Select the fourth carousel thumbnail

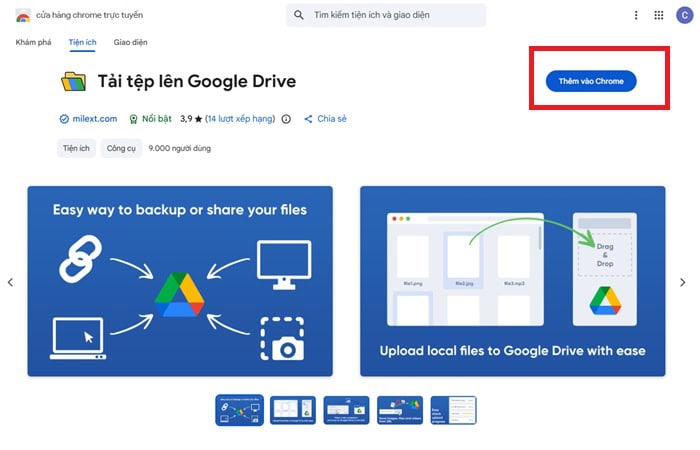pos(400,410)
